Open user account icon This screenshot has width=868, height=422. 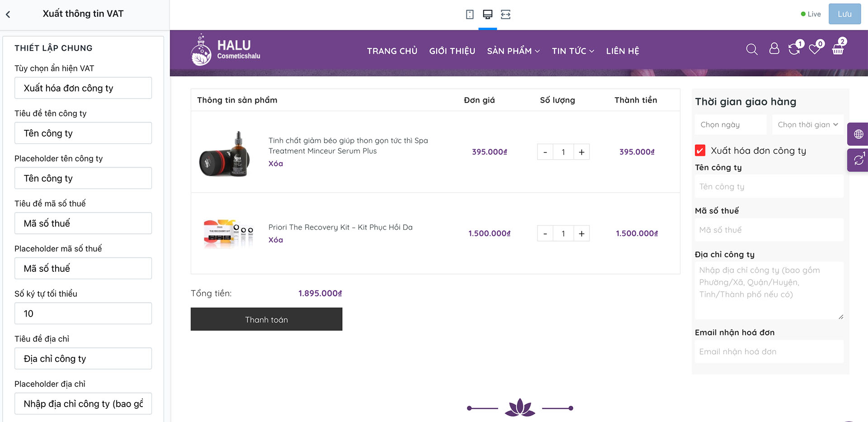point(774,48)
